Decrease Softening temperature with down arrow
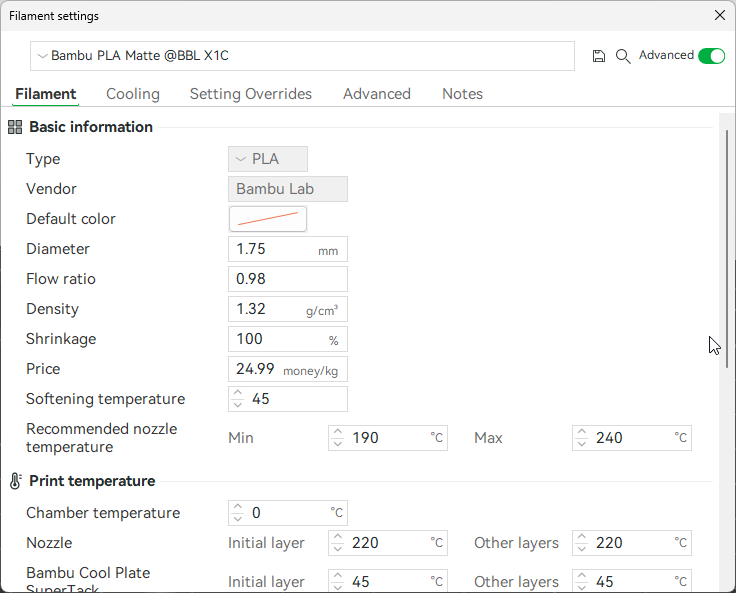 (238, 405)
